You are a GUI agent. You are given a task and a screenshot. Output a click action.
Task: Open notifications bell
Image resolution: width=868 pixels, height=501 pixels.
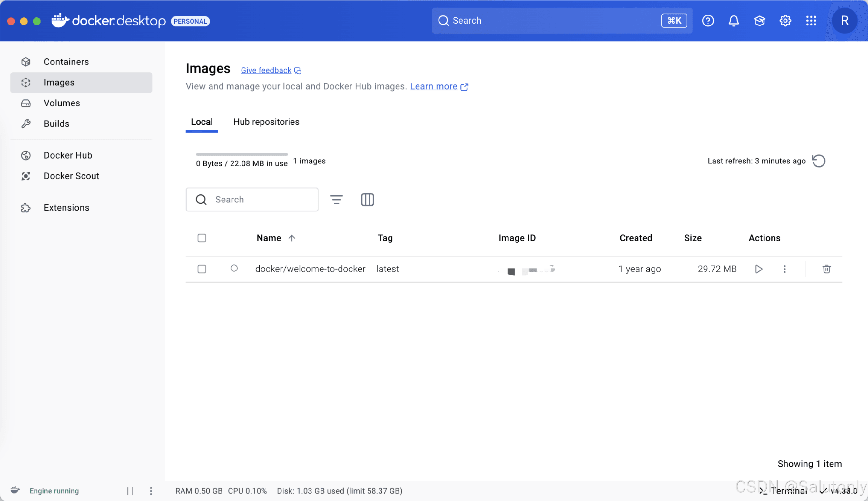pos(734,21)
